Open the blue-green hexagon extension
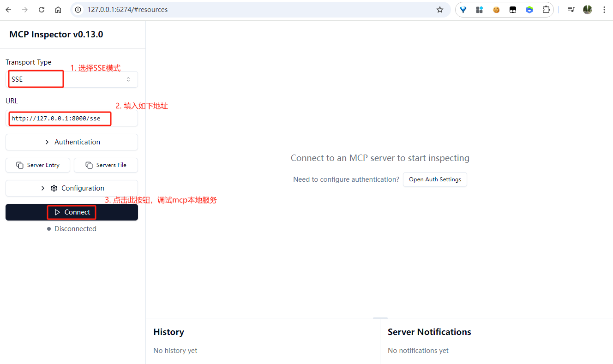The image size is (613, 364). click(529, 10)
